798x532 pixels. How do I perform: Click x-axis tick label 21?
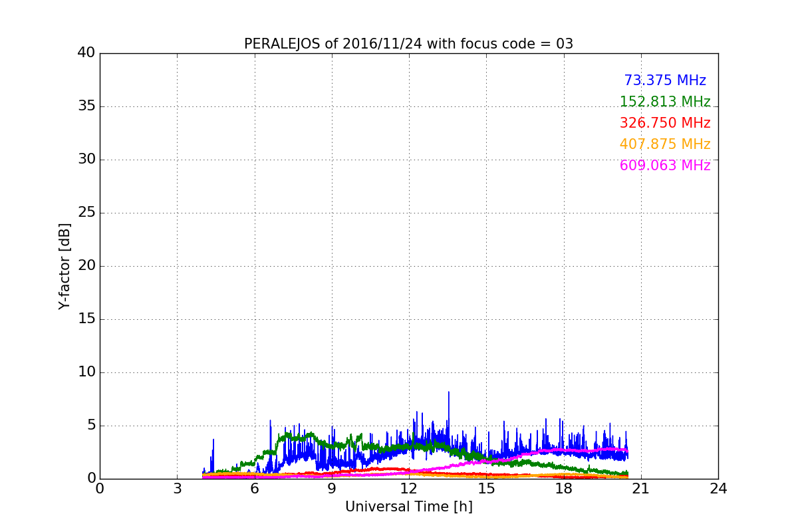641,489
